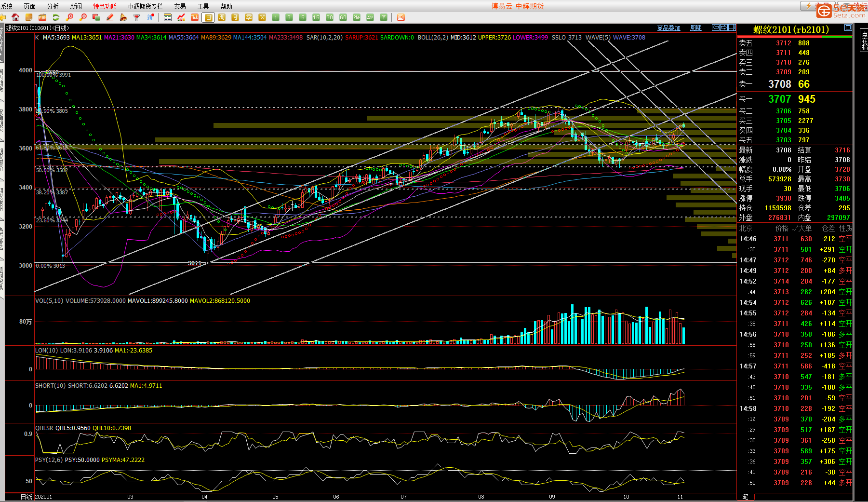Select the quarterly 季 period button
The width and height of the screenshot is (868, 502).
[x=249, y=17]
